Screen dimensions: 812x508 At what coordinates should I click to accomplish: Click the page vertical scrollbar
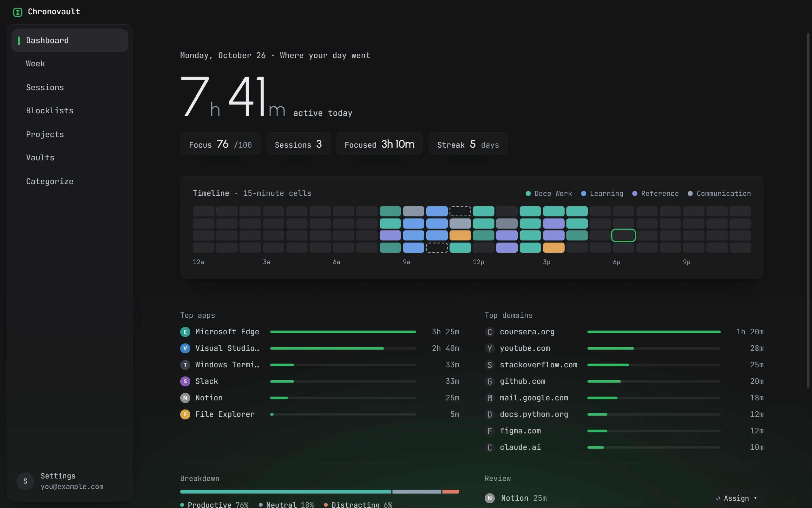tap(808, 210)
